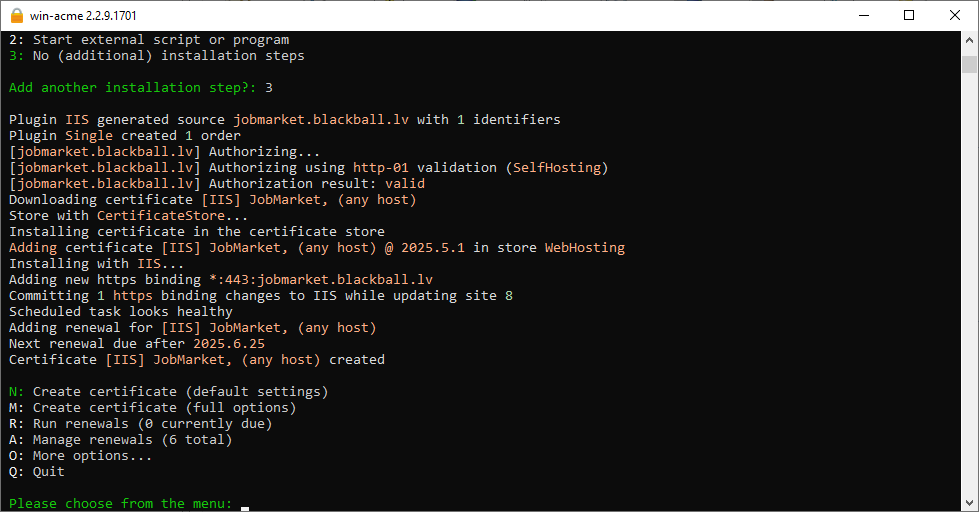Click the win-acme padlock icon in title bar

pyautogui.click(x=17, y=16)
